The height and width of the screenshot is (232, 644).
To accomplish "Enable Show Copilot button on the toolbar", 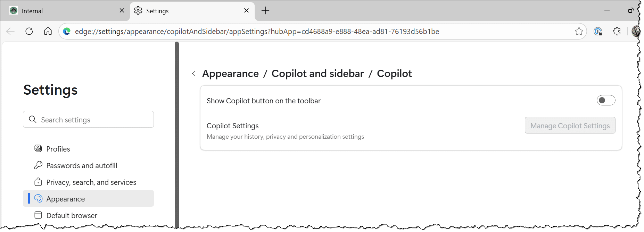I will (606, 101).
